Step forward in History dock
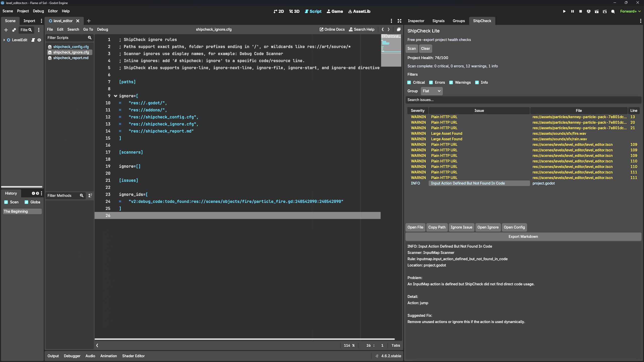This screenshot has width=644, height=362. point(37,193)
